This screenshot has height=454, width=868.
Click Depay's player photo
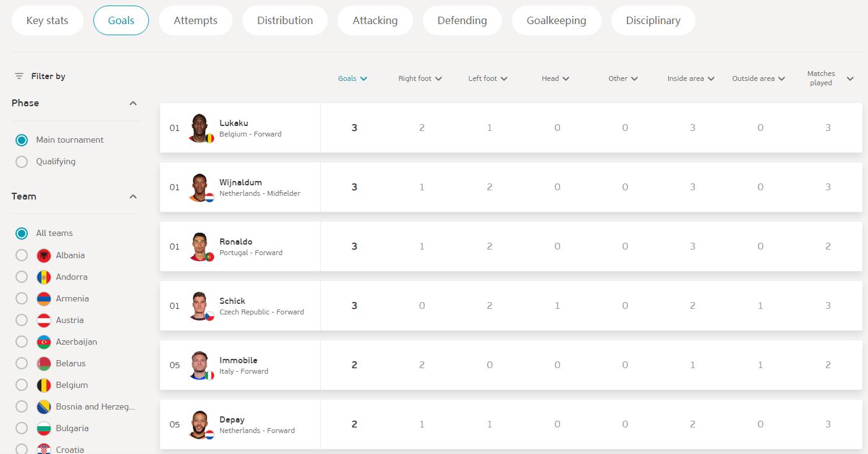tap(199, 424)
